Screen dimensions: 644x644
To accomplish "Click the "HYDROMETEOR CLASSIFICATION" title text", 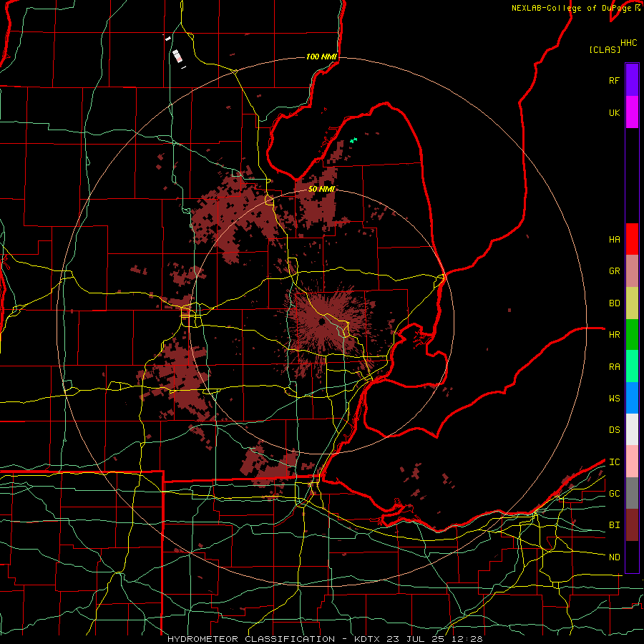I will click(x=251, y=639).
